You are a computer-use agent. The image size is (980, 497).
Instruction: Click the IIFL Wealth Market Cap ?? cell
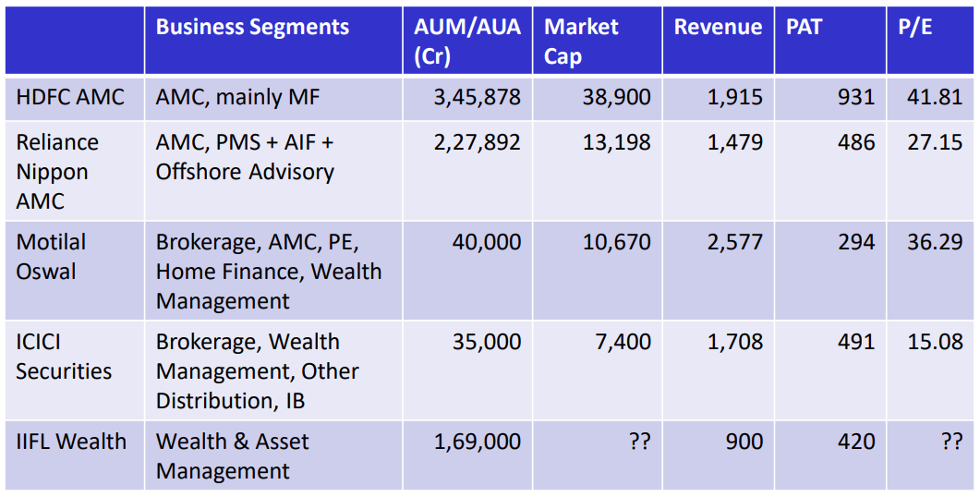tap(639, 442)
